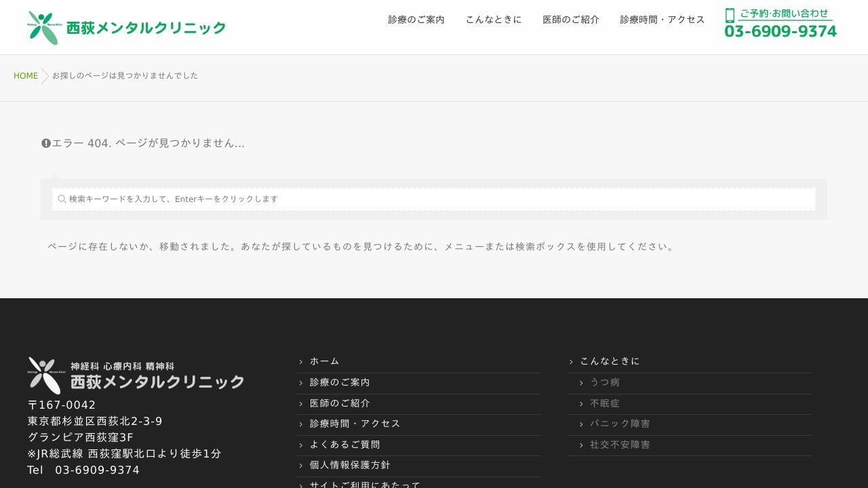868x488 pixels.
Task: Click the arrow next to 診療時間・アクセス footer link
Action: coord(301,424)
